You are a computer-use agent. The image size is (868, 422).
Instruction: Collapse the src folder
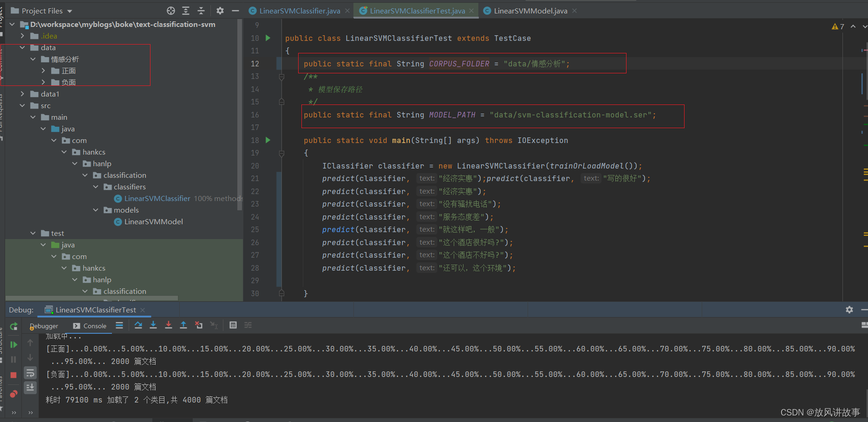point(22,105)
